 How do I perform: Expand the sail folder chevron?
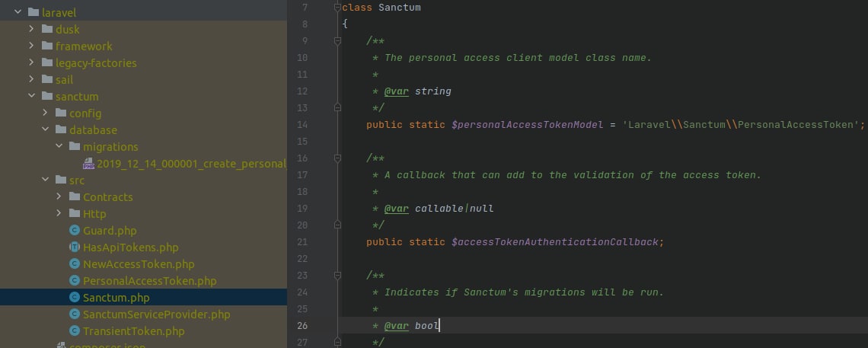[31, 79]
